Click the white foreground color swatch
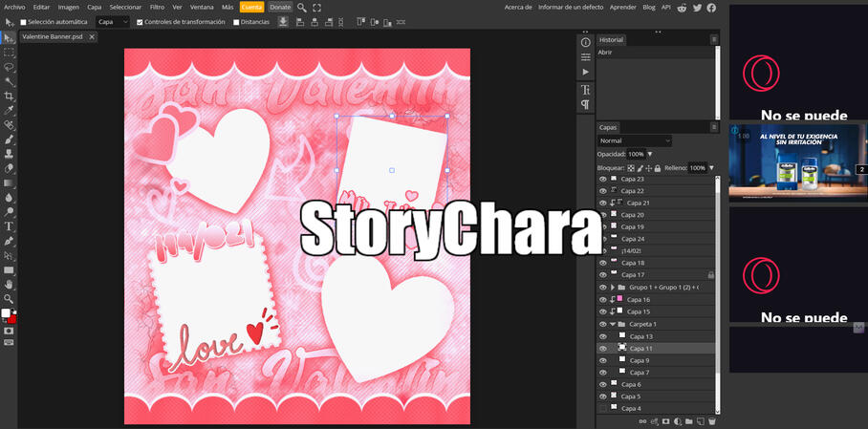This screenshot has height=429, width=868. tap(6, 313)
